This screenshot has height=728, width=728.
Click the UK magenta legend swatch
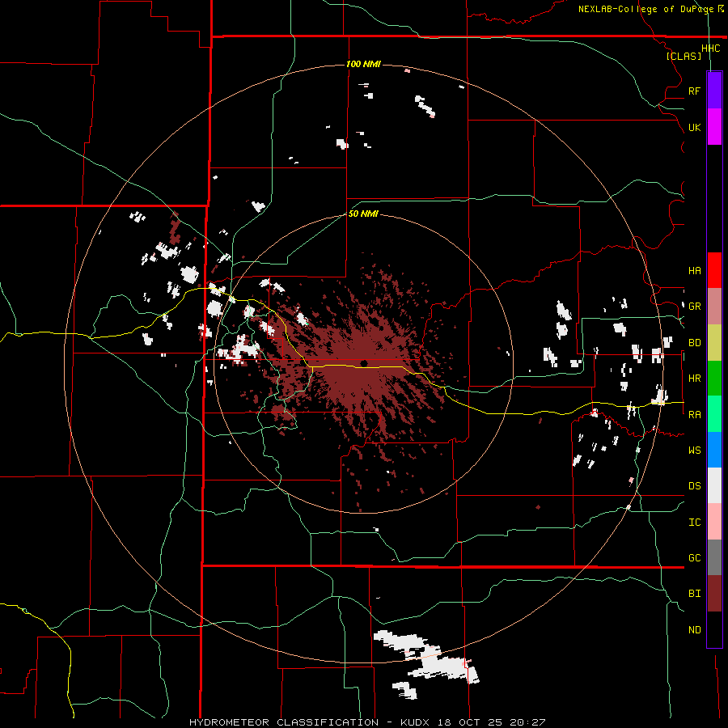tap(714, 127)
